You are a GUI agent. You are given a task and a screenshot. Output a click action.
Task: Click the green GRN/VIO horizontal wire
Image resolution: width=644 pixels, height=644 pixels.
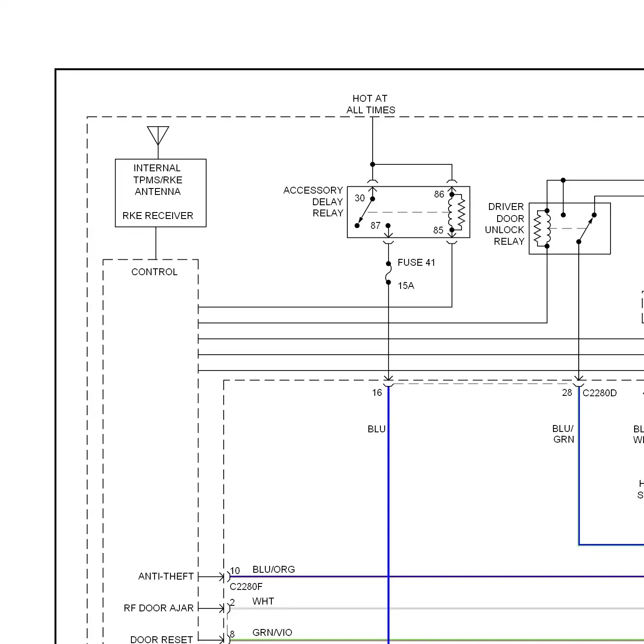437,640
